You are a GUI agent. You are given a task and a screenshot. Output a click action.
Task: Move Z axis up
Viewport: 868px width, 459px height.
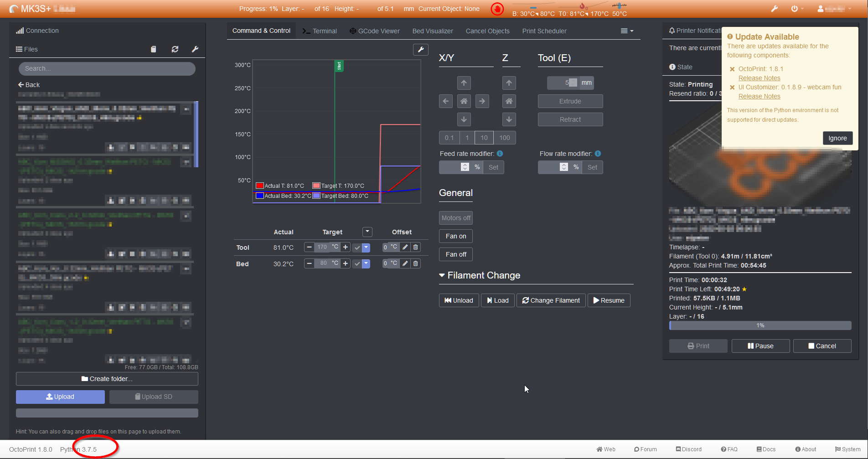(509, 83)
